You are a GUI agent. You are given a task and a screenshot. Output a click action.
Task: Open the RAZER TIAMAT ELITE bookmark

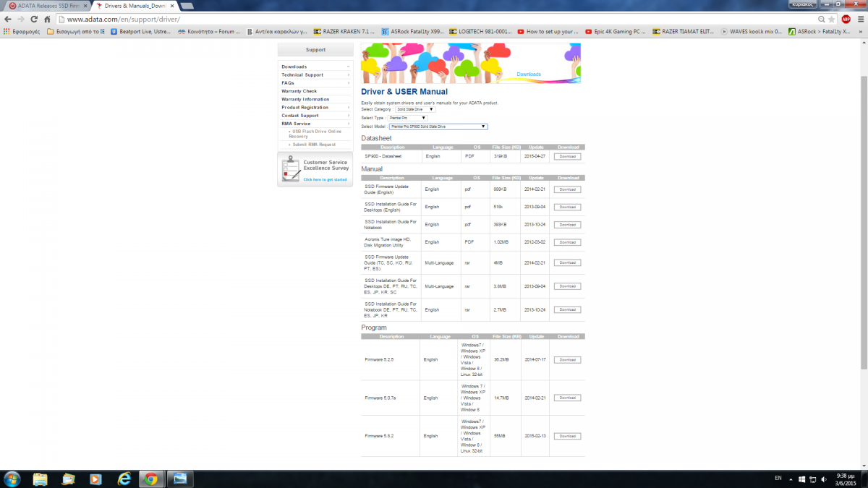tap(684, 32)
